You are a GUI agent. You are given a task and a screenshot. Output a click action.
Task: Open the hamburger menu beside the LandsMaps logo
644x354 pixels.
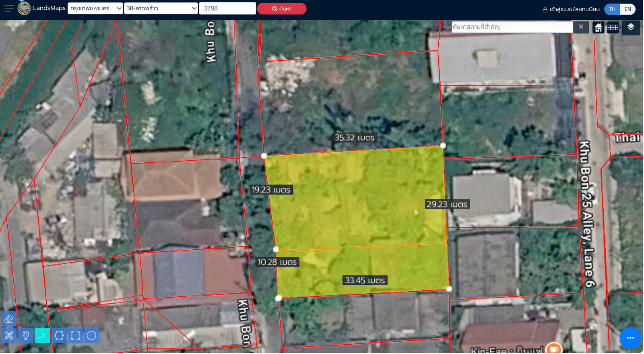coord(9,8)
